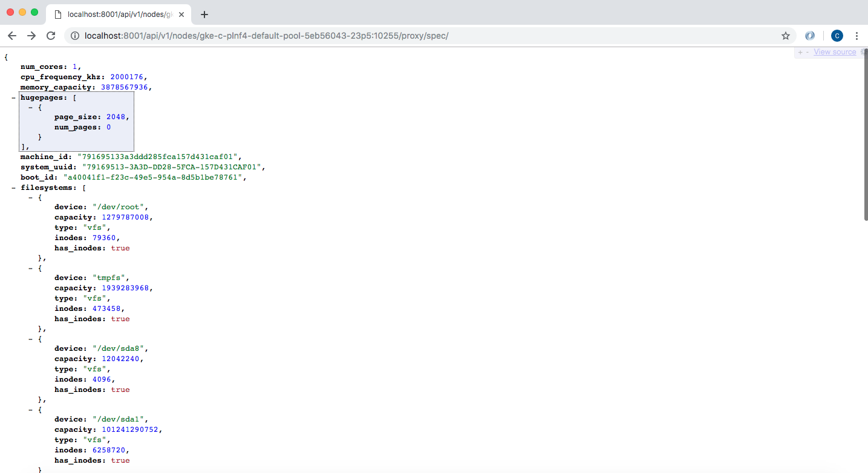Open a new browser tab
Screen dimensions: 868x473
pos(204,15)
